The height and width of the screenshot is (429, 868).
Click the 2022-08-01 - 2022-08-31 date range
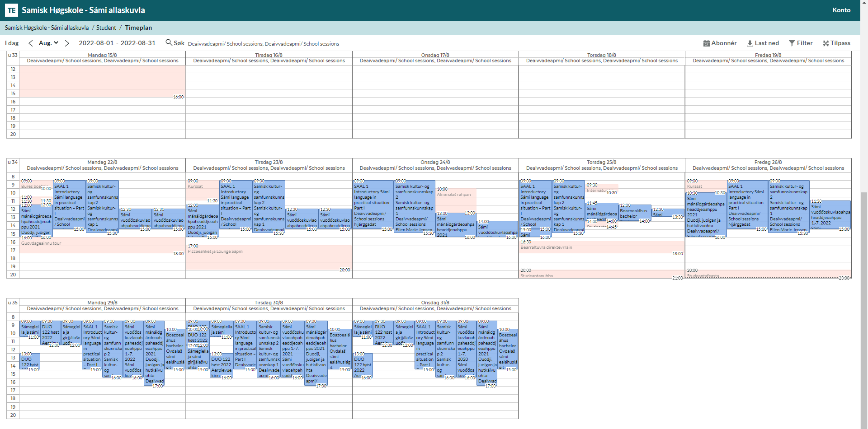[117, 43]
